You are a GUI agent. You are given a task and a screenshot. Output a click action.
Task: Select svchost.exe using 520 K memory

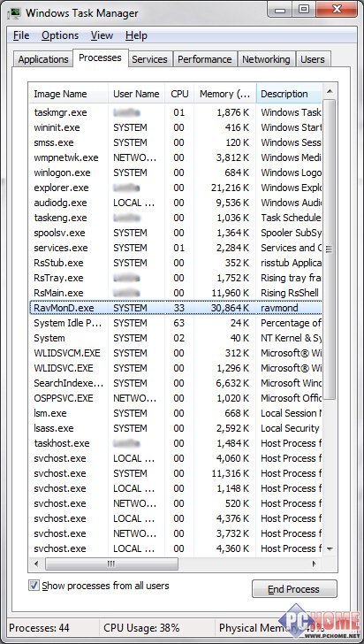coord(176,503)
